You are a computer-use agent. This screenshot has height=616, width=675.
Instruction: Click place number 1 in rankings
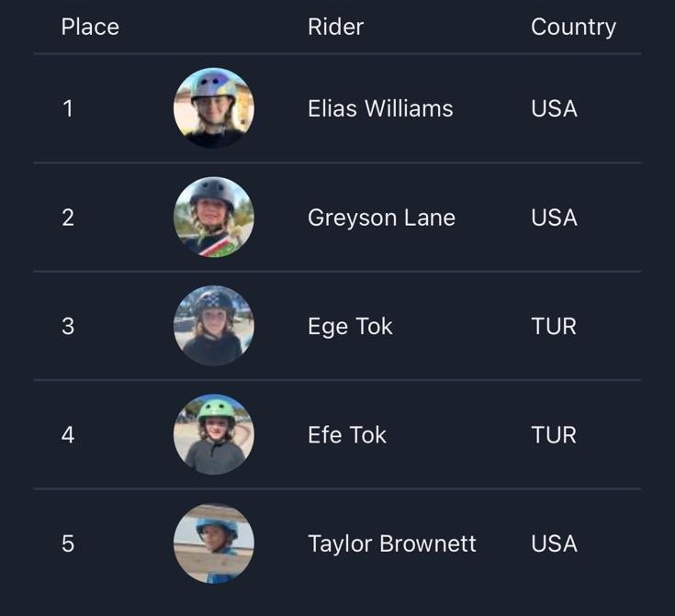point(67,108)
